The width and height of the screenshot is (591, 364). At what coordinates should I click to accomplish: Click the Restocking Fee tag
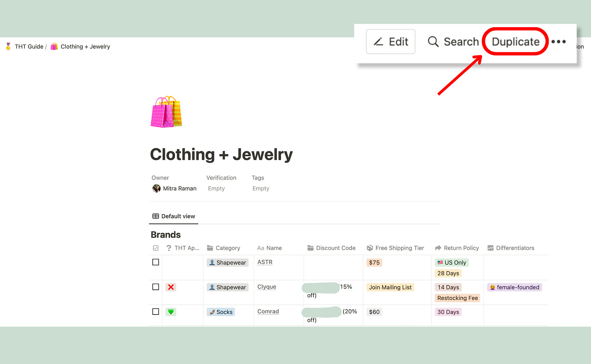pos(457,298)
